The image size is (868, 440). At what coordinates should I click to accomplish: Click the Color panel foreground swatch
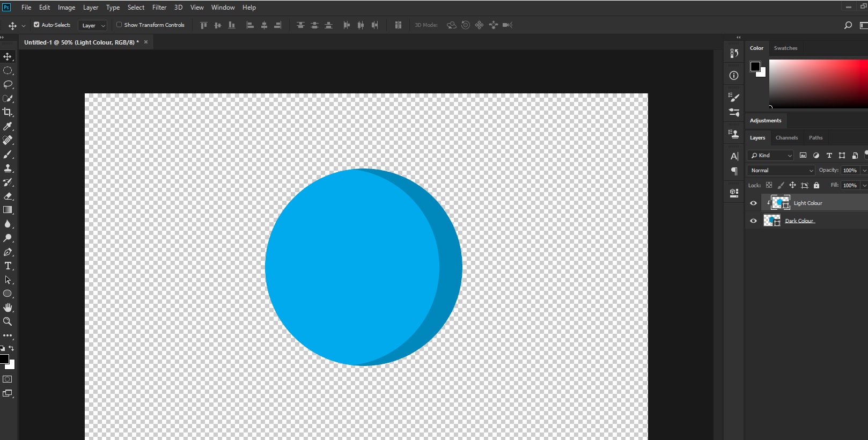[x=755, y=67]
